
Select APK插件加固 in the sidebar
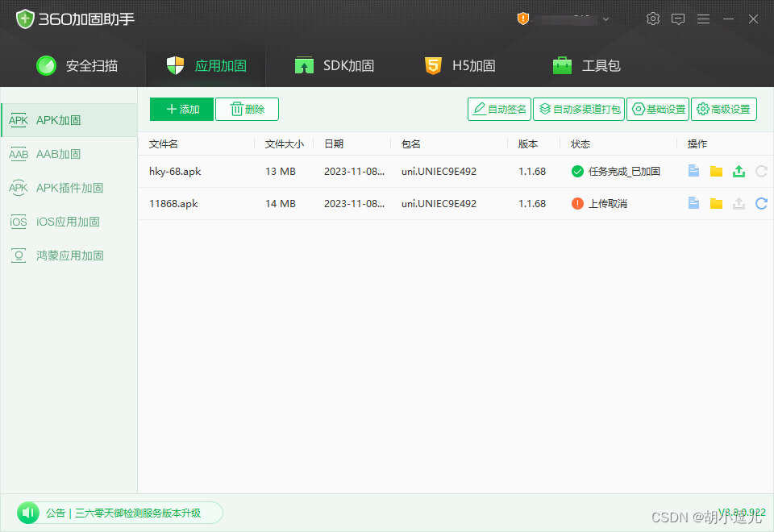tap(69, 188)
